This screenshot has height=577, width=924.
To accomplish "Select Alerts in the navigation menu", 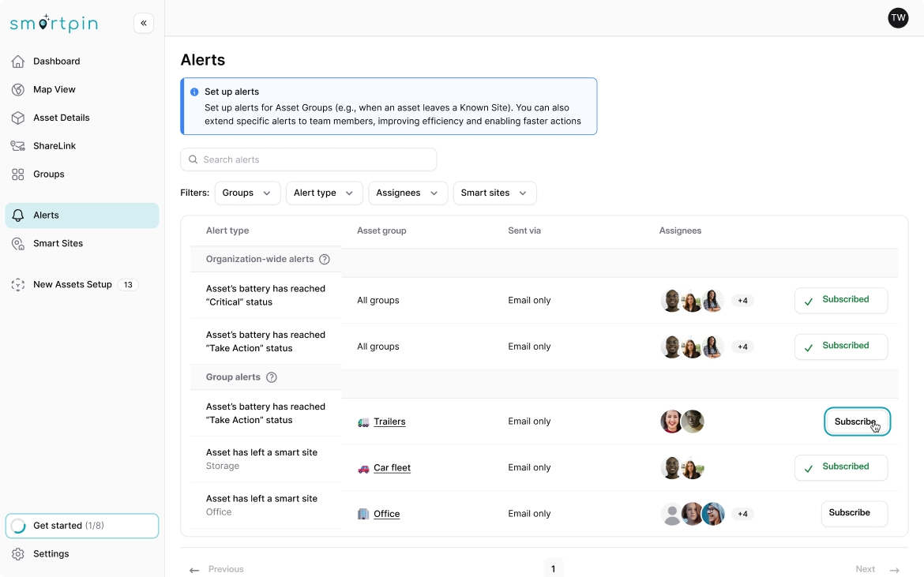I will pyautogui.click(x=46, y=215).
